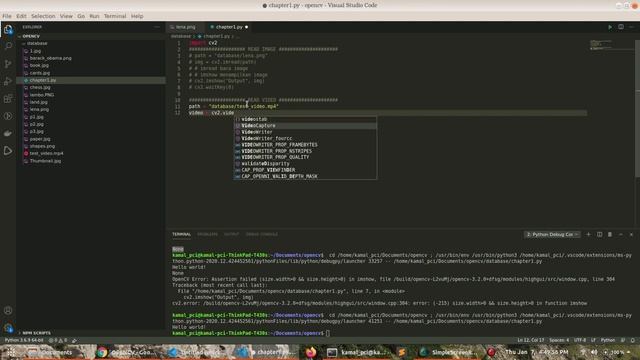
Task: Open Explorer panel more actions ellipsis
Action: (x=157, y=27)
